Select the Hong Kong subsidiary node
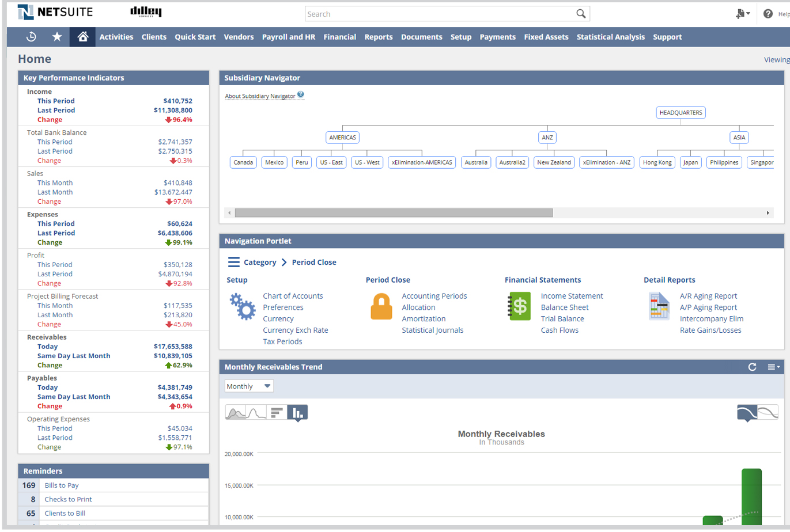This screenshot has height=532, width=790. 657,162
